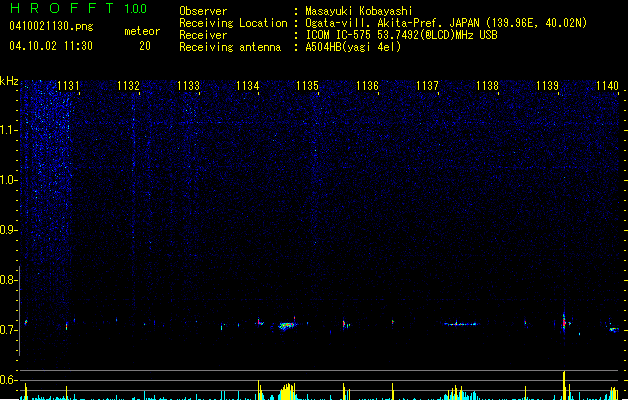Click the A504HB(yagi 4el) antenna text
The width and height of the screenshot is (629, 400).
coord(353,47)
